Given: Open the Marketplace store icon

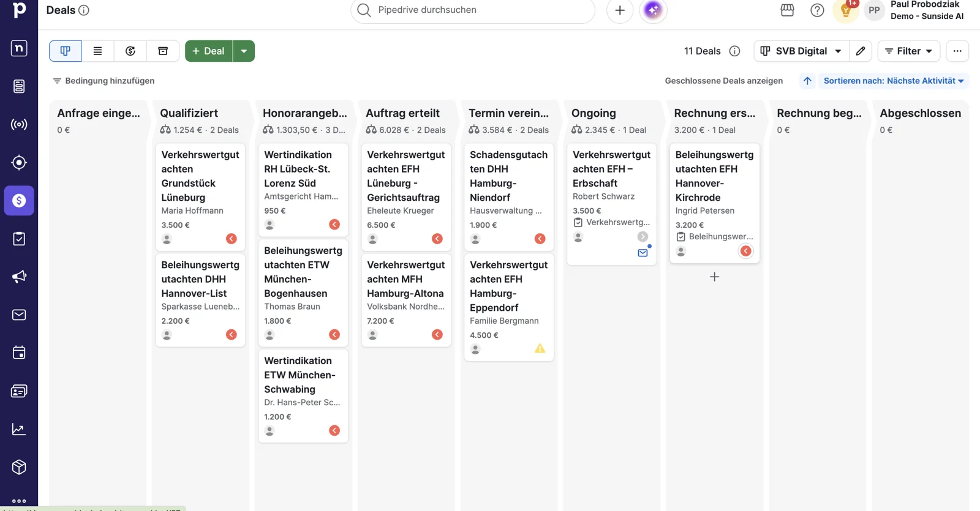Looking at the screenshot, I should (787, 10).
